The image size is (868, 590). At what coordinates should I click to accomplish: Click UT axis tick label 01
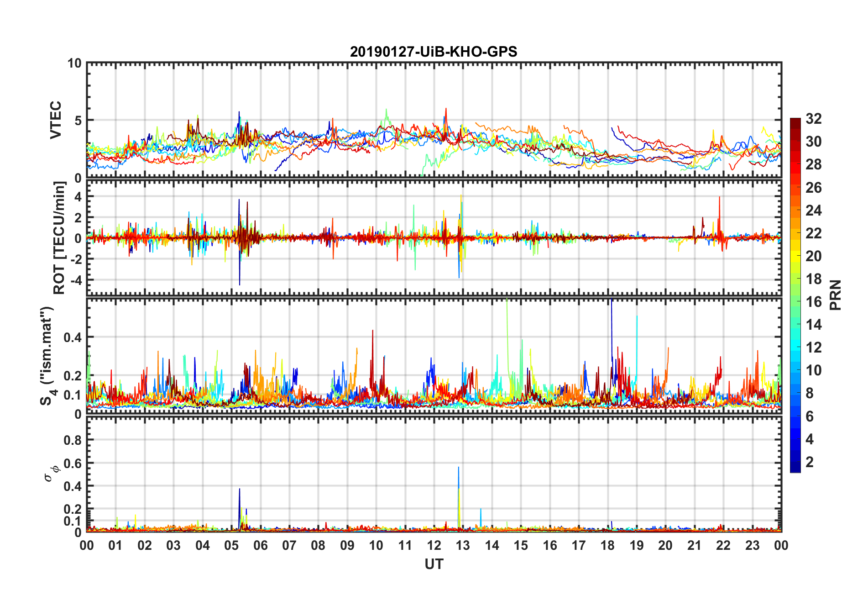tap(115, 545)
